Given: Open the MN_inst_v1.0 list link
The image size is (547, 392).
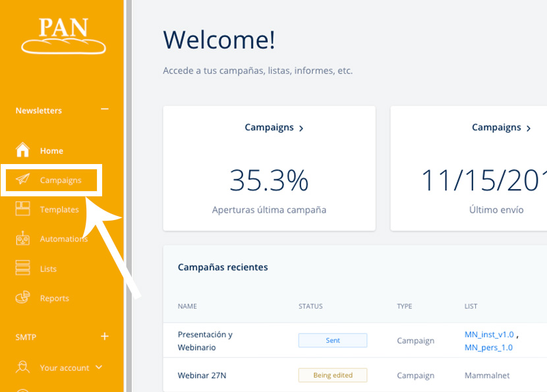Looking at the screenshot, I should (x=488, y=335).
